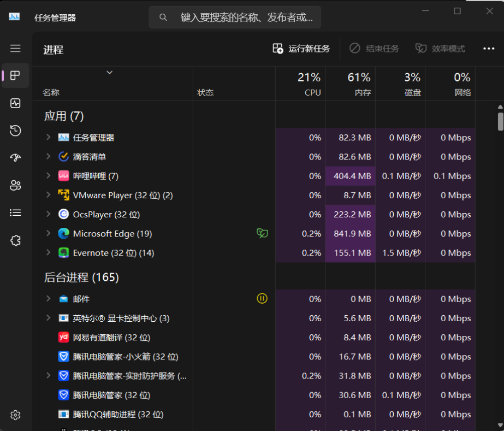Click the Task Manager title bar icon
This screenshot has height=431, width=504.
(14, 16)
